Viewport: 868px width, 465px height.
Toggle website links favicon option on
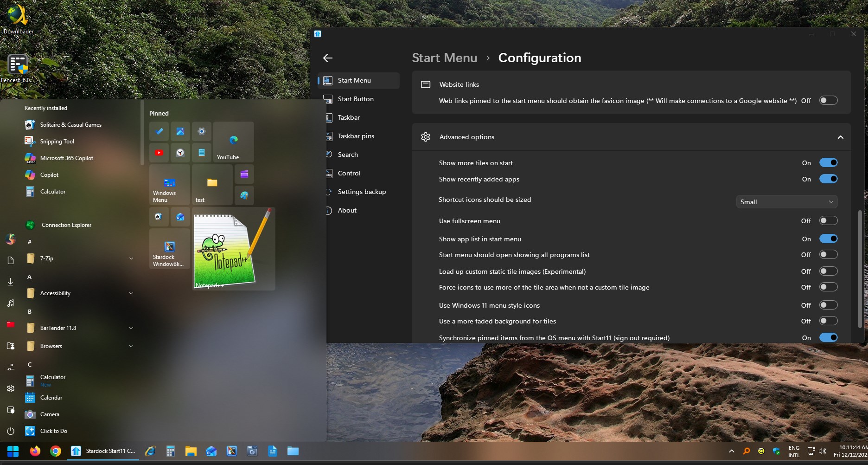pos(828,101)
